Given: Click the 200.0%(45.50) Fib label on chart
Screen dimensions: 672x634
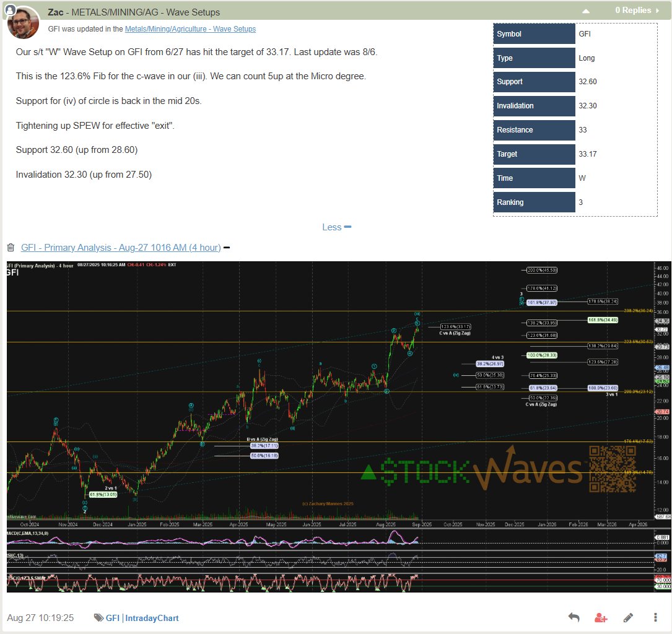Looking at the screenshot, I should point(542,270).
